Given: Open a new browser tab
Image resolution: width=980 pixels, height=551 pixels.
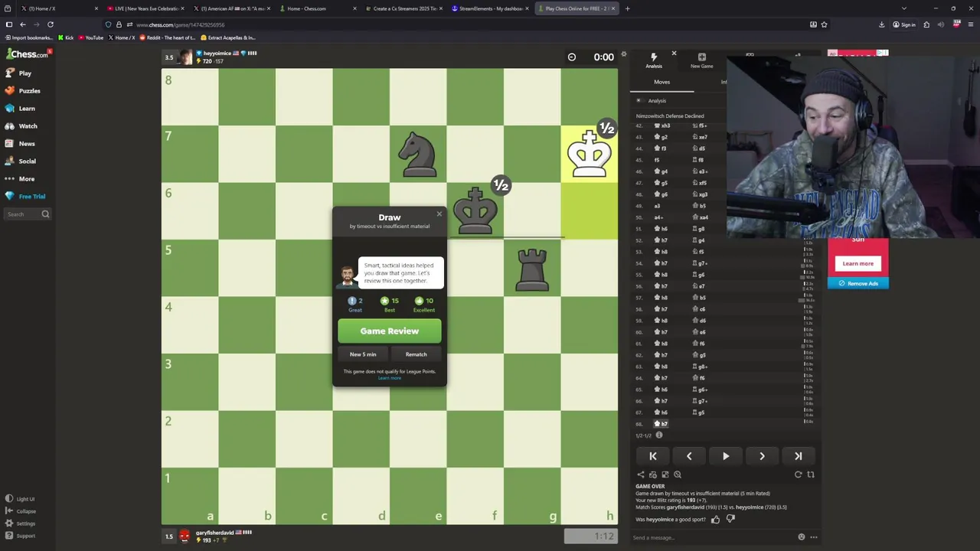Looking at the screenshot, I should (x=627, y=8).
